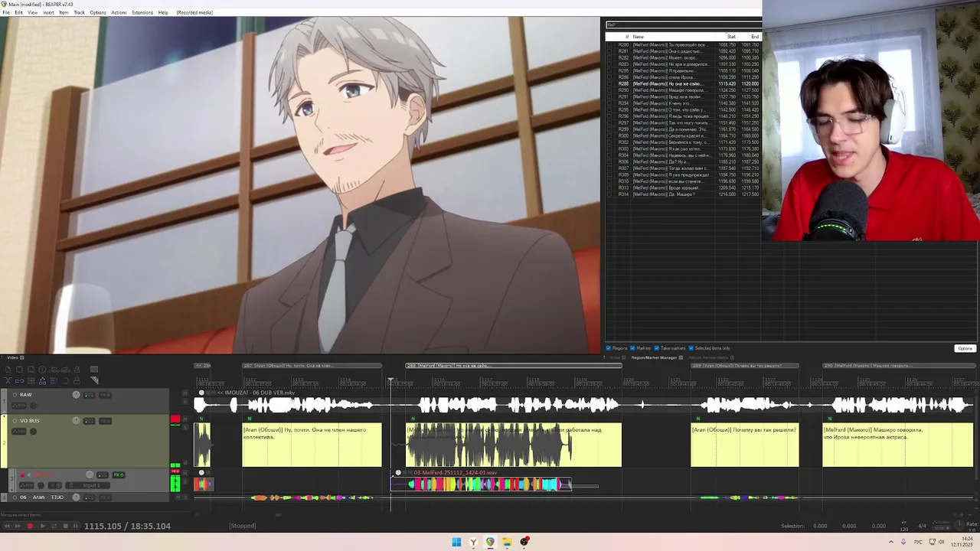
Task: Click the 03-MelFxrd-251112_1424-01.wav item
Action: [x=481, y=482]
